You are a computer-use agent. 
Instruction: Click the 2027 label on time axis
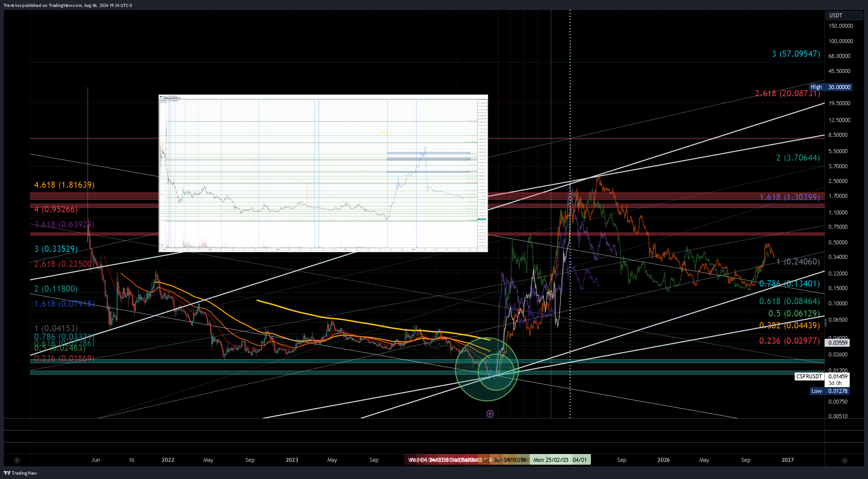tap(788, 460)
